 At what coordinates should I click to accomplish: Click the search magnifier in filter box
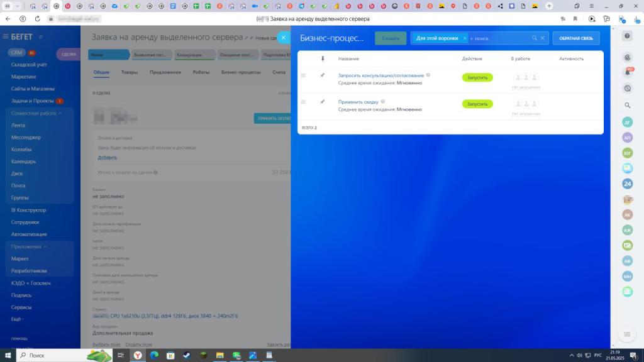pos(535,38)
